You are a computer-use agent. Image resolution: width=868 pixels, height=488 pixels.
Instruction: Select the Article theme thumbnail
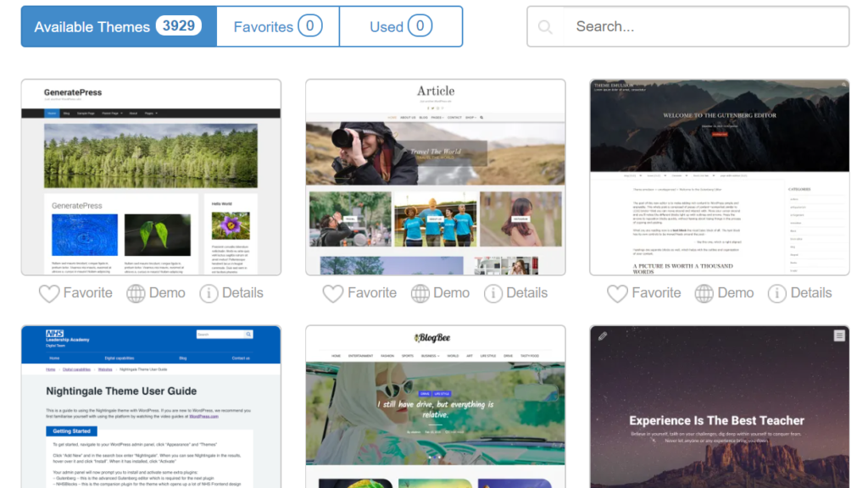[435, 177]
